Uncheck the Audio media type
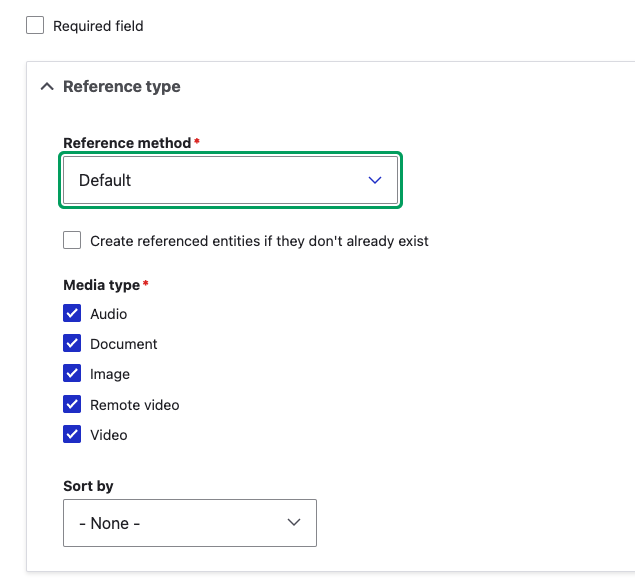The height and width of the screenshot is (586, 635). pos(72,313)
